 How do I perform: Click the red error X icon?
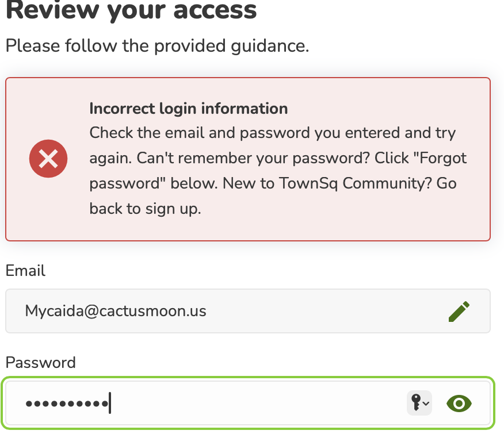(x=48, y=159)
